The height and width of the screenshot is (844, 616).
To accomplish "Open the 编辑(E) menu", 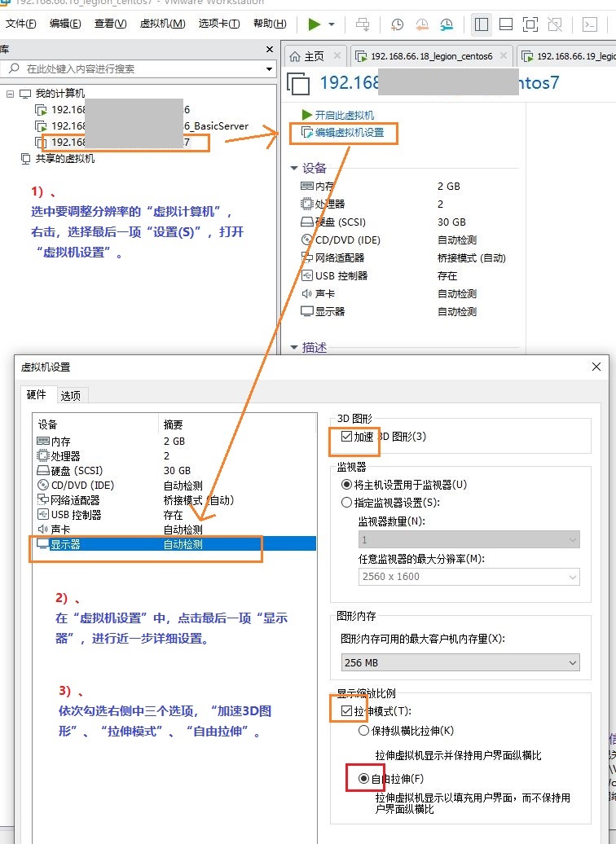I will pos(65,24).
